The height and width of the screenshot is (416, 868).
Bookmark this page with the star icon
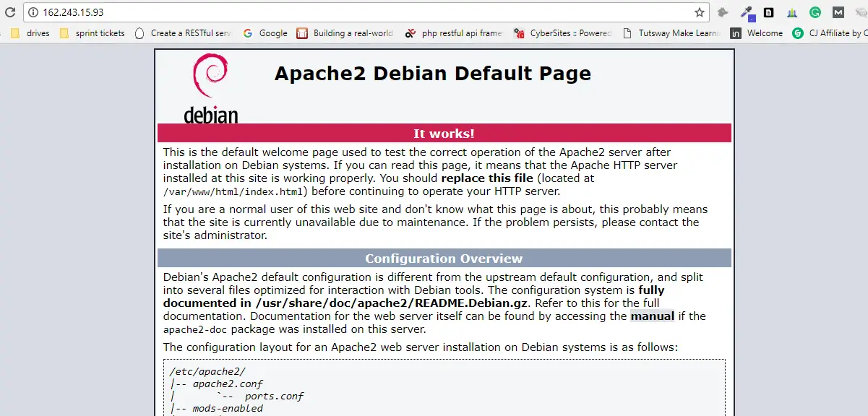(699, 12)
